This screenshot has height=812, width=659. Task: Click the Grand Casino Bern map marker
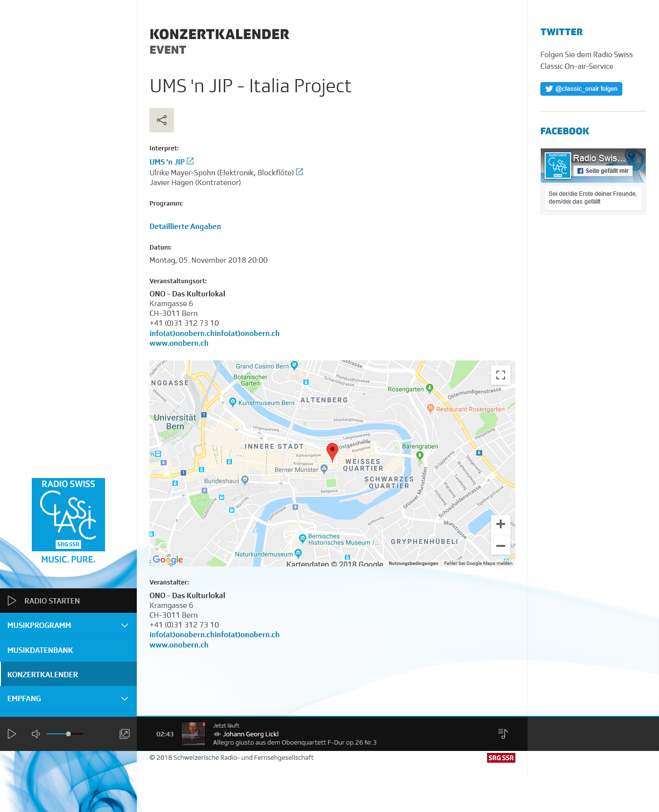pyautogui.click(x=294, y=365)
